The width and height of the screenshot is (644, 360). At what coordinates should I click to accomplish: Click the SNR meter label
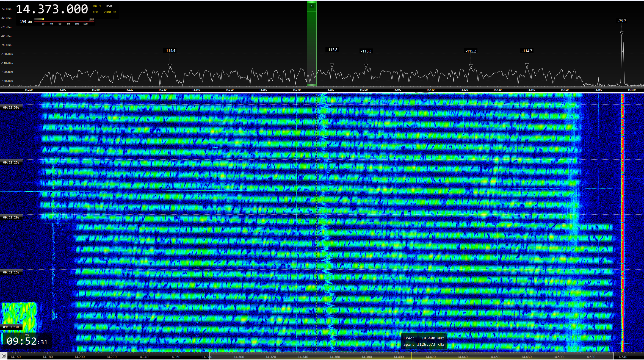92,20
